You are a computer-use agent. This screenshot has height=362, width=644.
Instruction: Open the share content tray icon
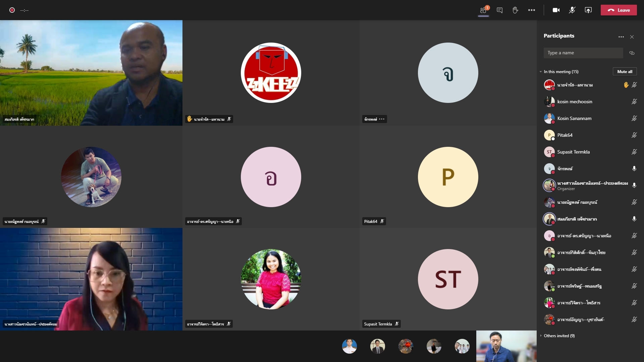tap(588, 10)
